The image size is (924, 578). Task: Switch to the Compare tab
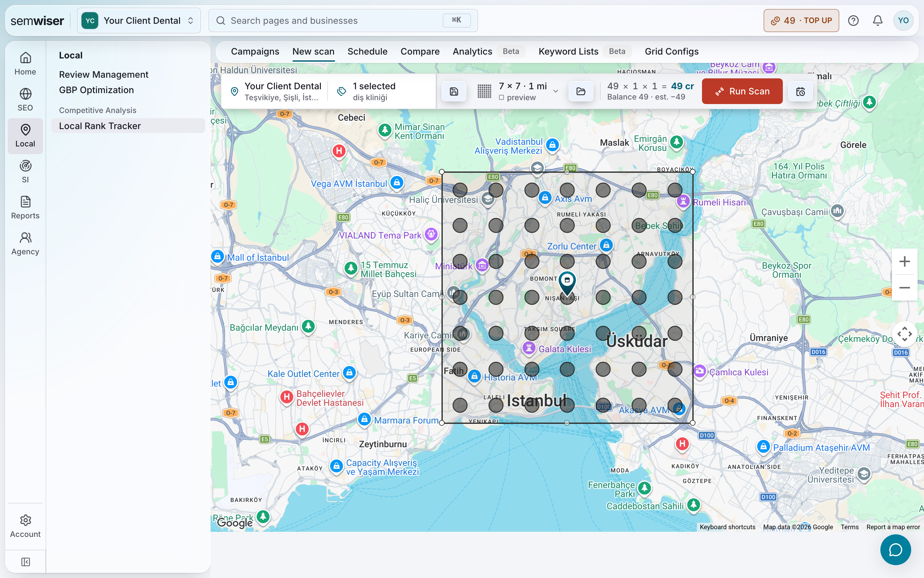point(420,52)
